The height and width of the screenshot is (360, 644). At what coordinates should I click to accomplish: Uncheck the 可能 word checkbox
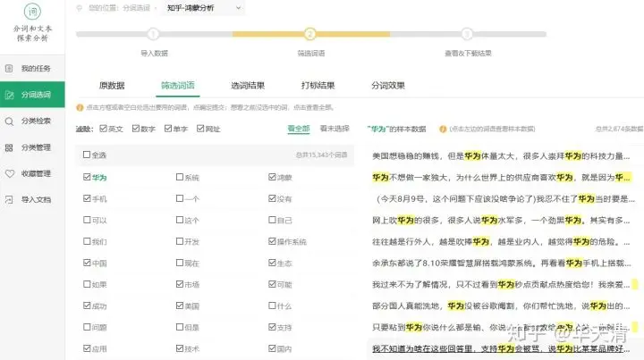click(272, 284)
